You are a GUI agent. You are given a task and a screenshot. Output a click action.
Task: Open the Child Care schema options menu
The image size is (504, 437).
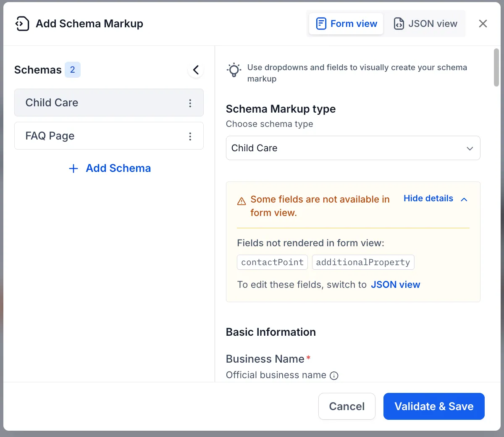(190, 103)
